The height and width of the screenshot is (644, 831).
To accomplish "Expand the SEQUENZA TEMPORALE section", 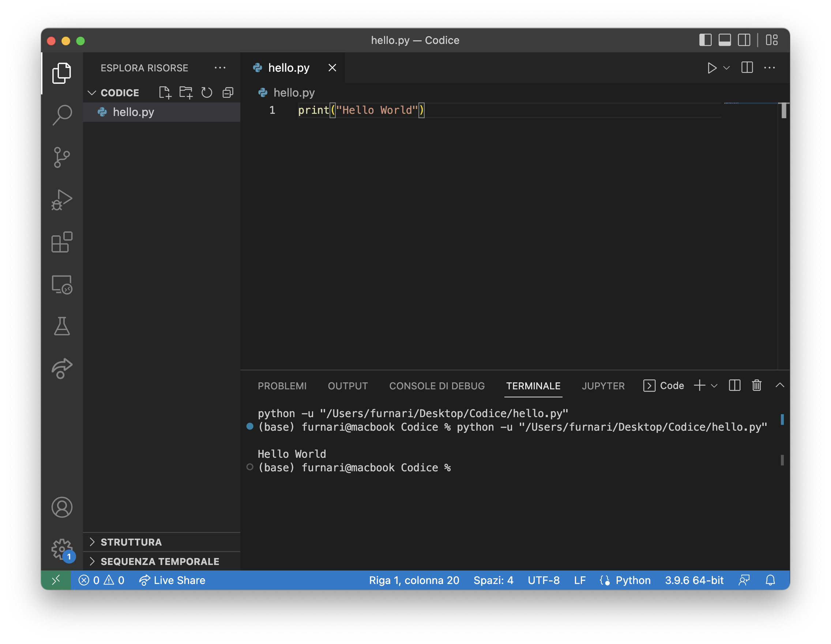I will click(159, 561).
